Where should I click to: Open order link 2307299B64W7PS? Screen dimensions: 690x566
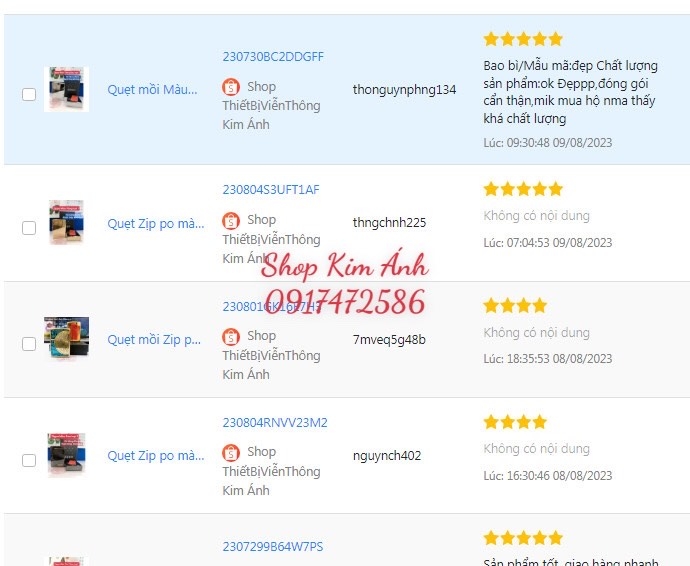pos(272,547)
